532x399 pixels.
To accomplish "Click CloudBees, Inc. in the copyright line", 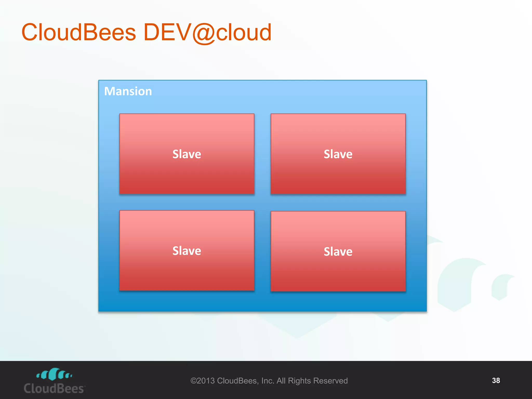I will (x=245, y=381).
